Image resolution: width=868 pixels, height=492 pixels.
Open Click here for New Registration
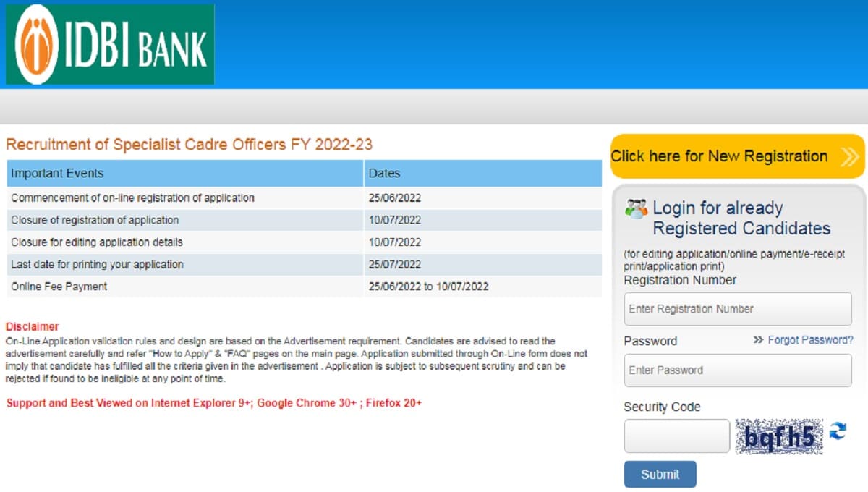pos(719,156)
